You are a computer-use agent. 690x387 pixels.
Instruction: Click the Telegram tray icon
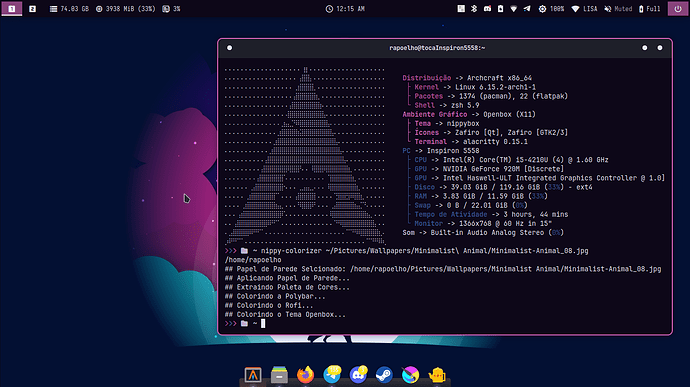click(x=527, y=9)
